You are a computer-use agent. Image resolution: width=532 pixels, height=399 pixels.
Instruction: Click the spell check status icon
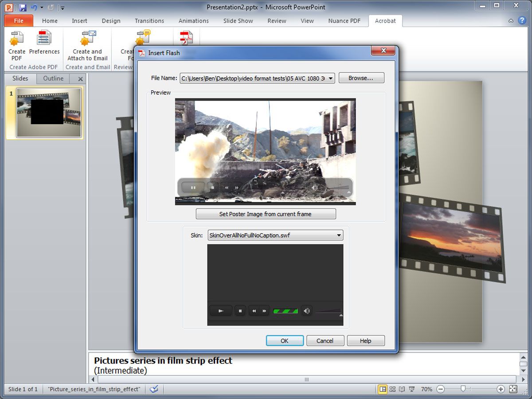pyautogui.click(x=154, y=389)
